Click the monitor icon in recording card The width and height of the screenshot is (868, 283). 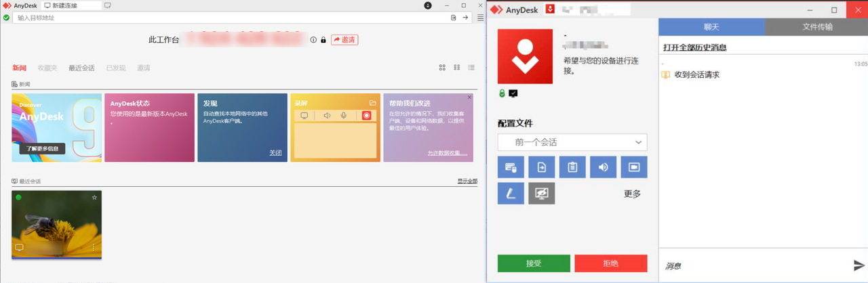pos(304,116)
